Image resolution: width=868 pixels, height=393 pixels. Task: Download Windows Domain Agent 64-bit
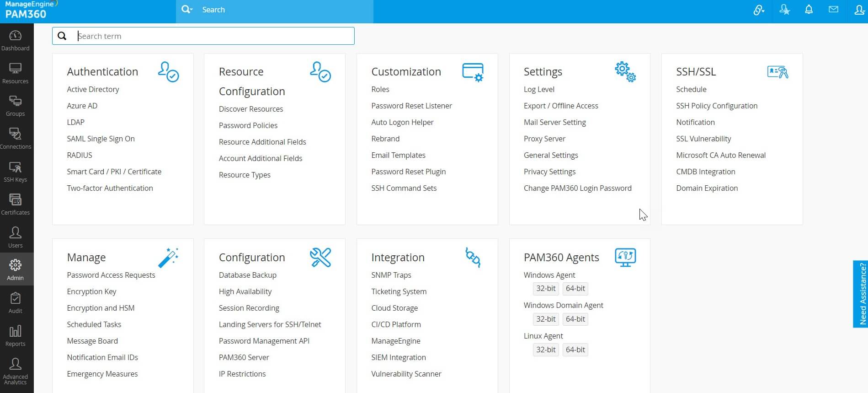coord(575,319)
